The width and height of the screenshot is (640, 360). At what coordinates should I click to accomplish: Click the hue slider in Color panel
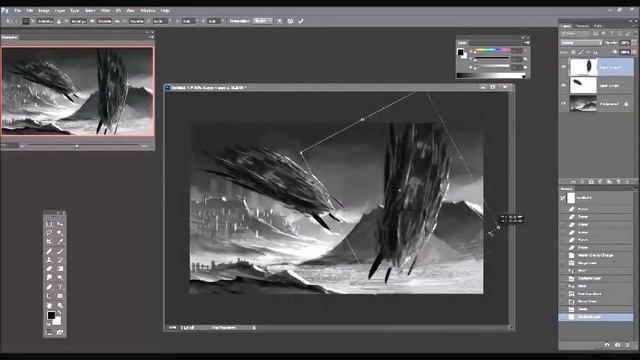pos(491,50)
